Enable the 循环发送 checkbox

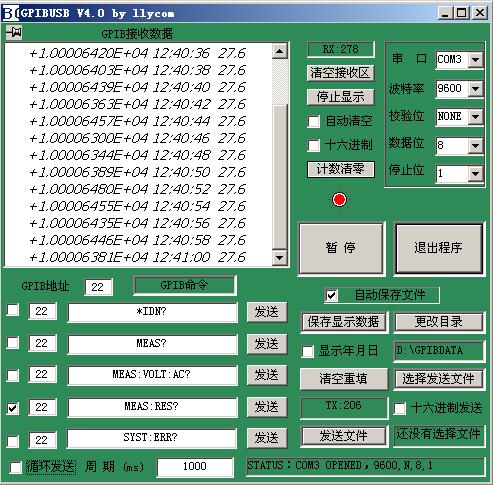15,467
